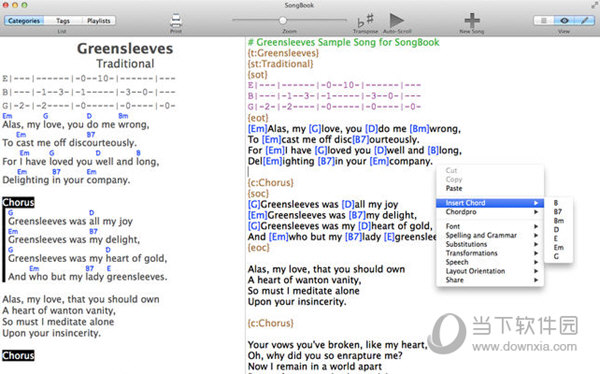Click the Zoom slider knob
600x374 pixels.
pyautogui.click(x=283, y=20)
